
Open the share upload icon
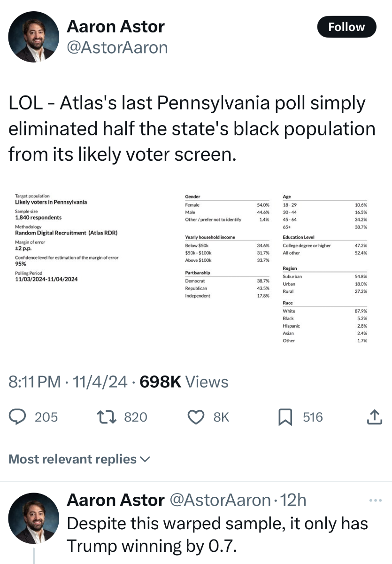tap(373, 416)
